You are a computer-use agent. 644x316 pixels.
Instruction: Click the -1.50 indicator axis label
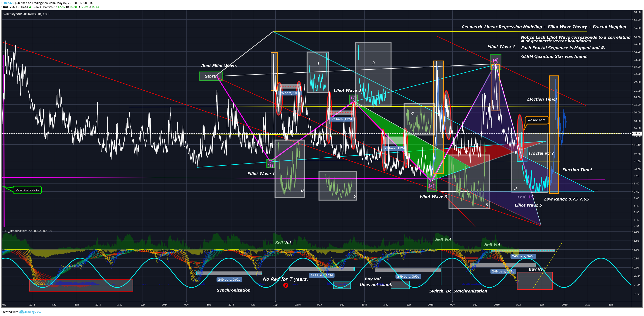637,294
